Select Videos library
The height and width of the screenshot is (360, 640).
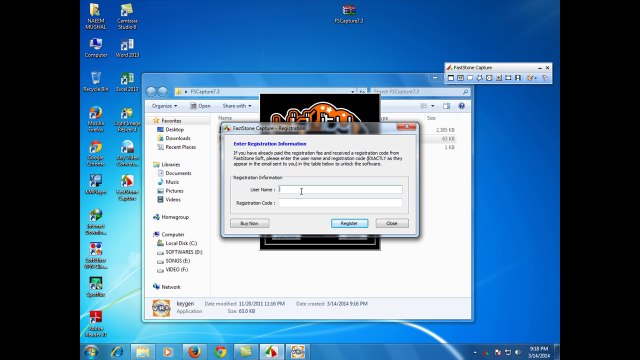(x=173, y=200)
